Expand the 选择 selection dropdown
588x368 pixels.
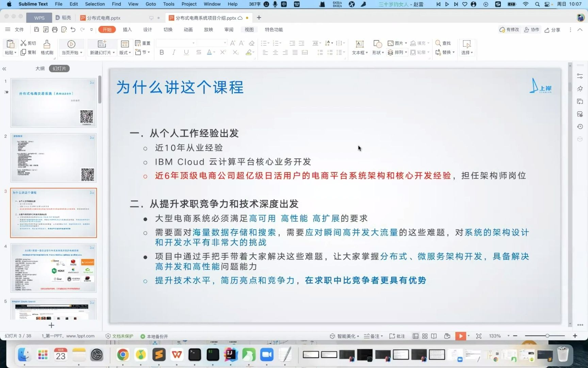point(466,52)
